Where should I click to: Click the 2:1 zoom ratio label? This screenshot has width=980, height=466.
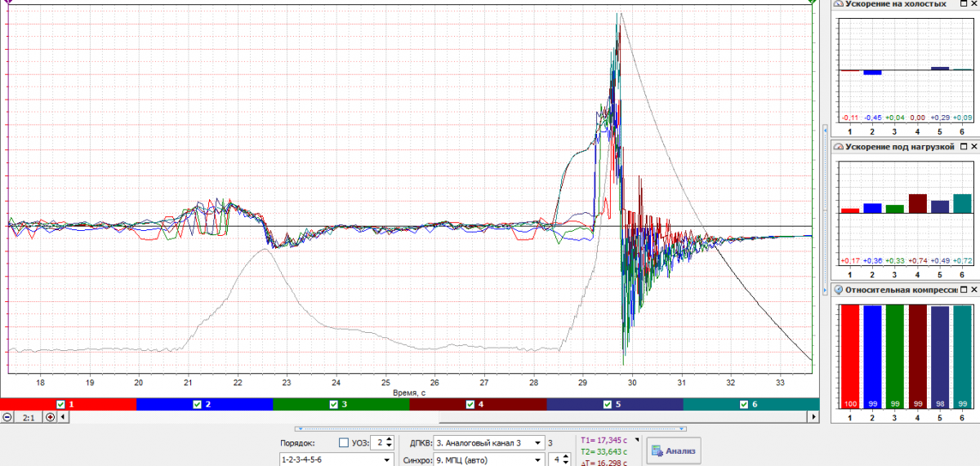click(29, 417)
